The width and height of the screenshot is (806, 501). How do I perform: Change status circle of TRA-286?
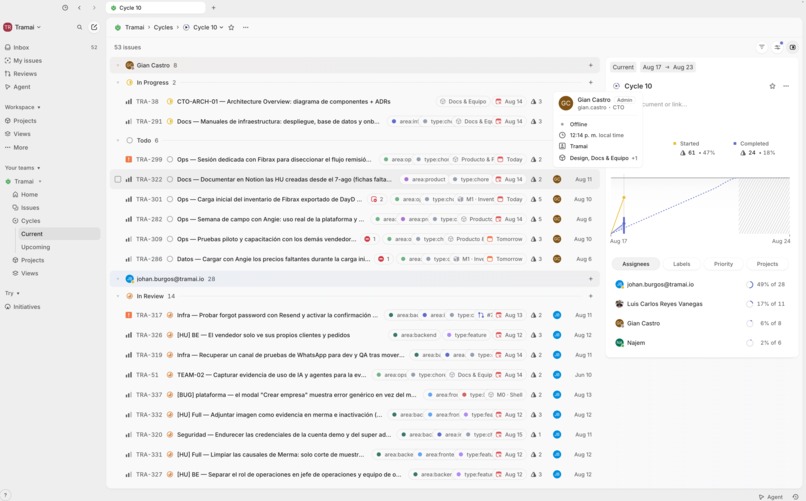point(170,259)
